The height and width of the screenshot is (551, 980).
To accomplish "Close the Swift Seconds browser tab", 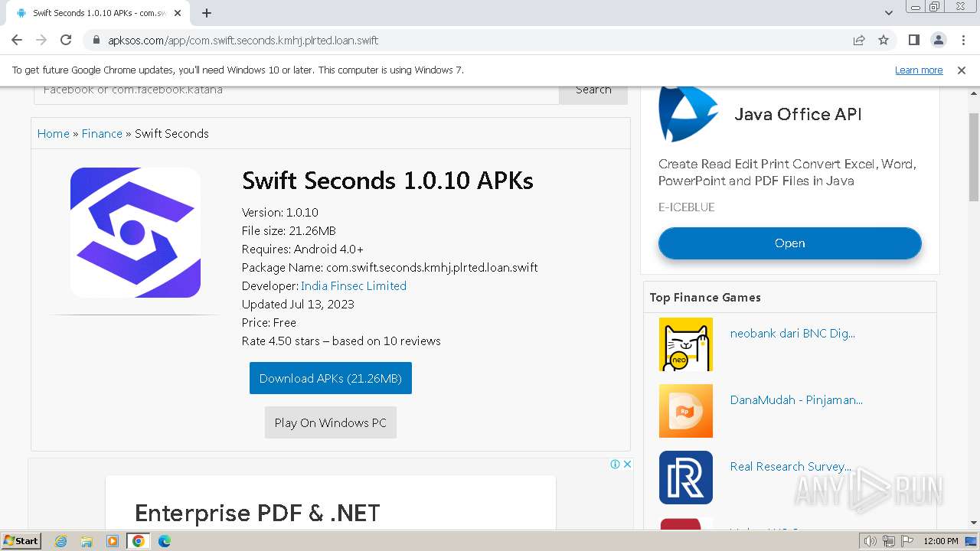I will [x=178, y=13].
